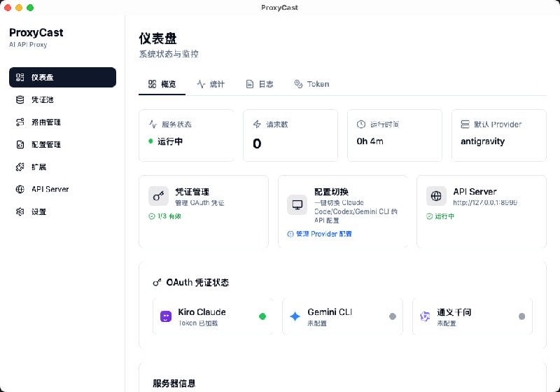Open the 凭证管理 card title
560x392 pixels.
coord(192,192)
